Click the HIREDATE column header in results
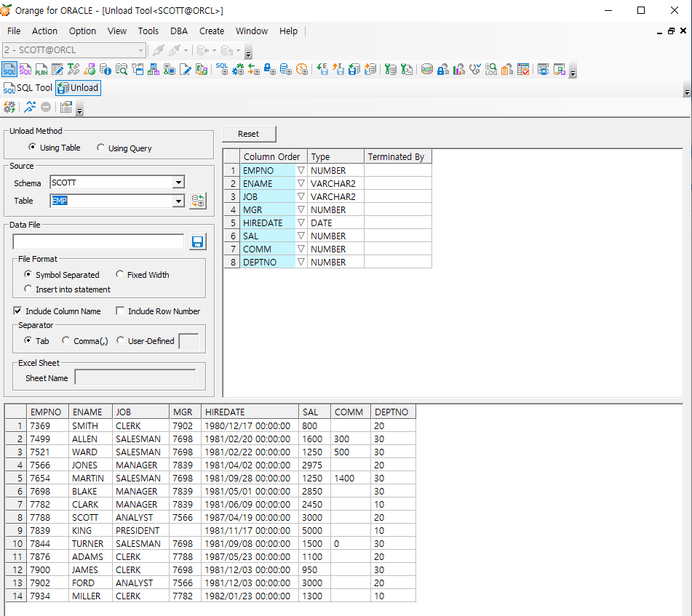The width and height of the screenshot is (692, 616). (250, 412)
